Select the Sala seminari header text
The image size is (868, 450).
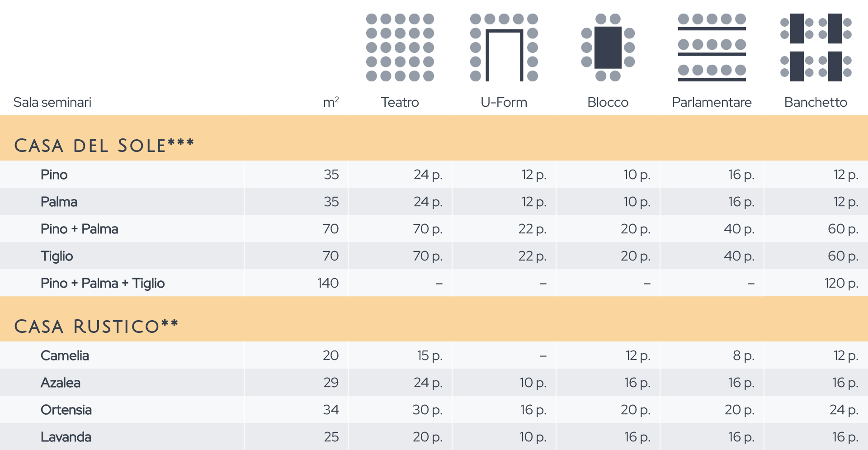coord(52,102)
